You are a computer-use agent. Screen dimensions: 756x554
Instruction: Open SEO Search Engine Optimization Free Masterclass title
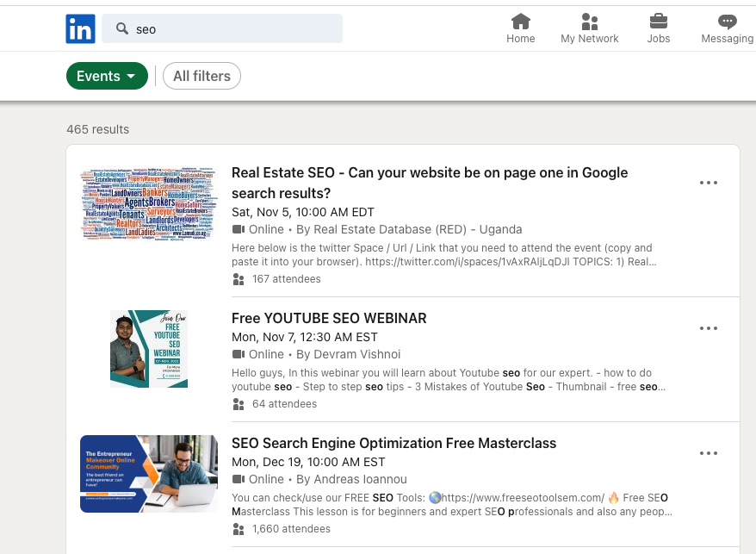[x=393, y=443]
